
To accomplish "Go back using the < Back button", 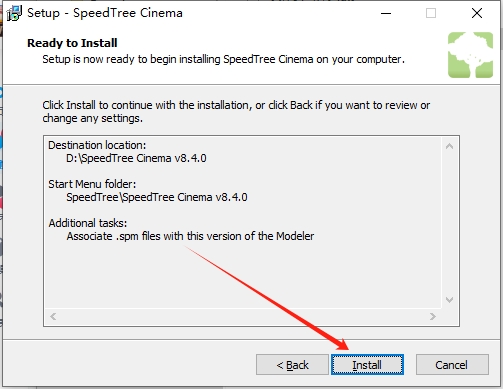I will (x=292, y=365).
